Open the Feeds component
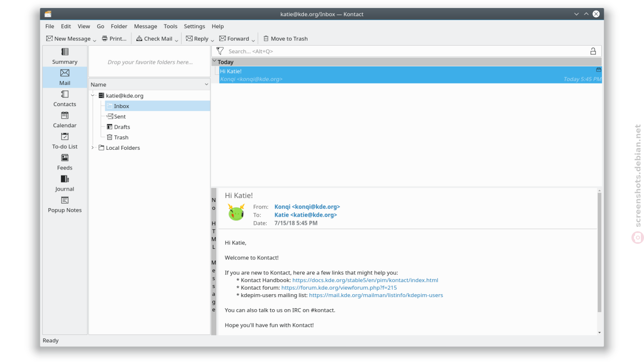Viewport: 644px width, 362px height. pos(64,161)
